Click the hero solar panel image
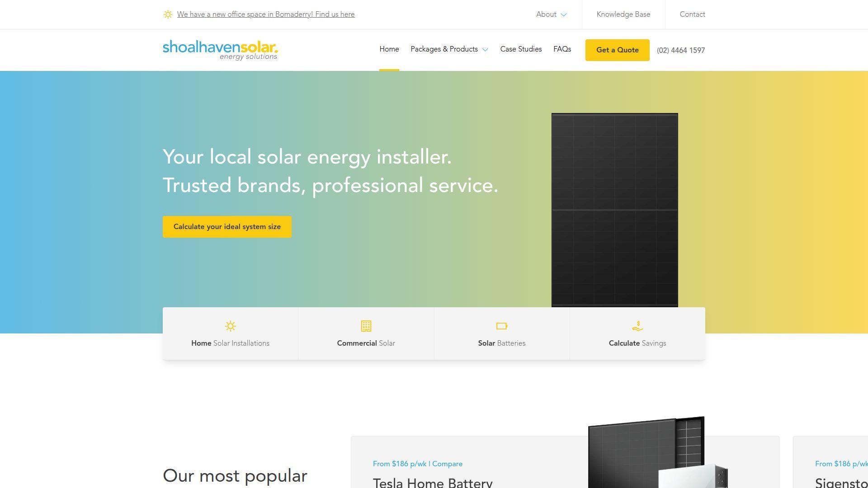 (615, 210)
